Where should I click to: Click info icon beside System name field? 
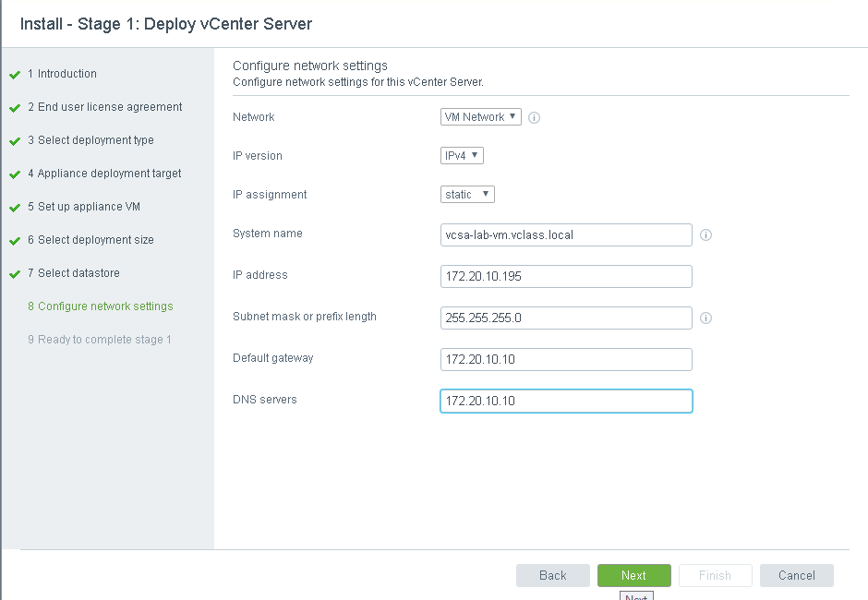[705, 235]
